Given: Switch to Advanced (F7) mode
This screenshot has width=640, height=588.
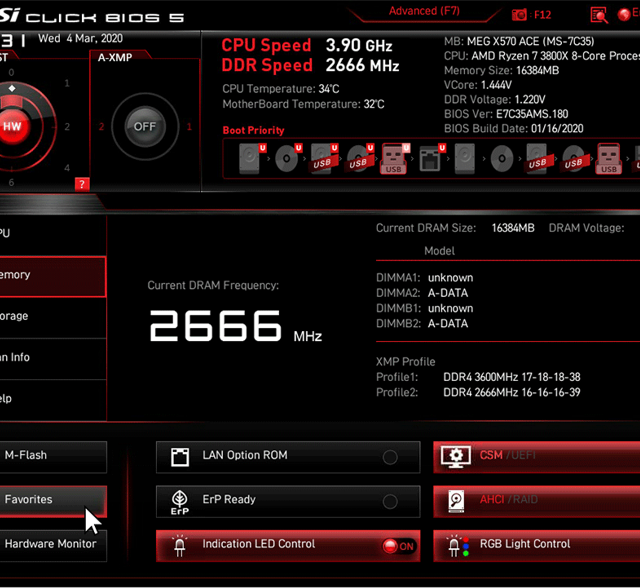Looking at the screenshot, I should click(424, 11).
